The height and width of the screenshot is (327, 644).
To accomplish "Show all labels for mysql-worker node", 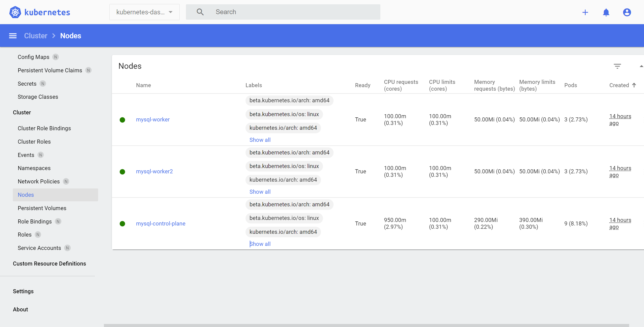I will [260, 140].
